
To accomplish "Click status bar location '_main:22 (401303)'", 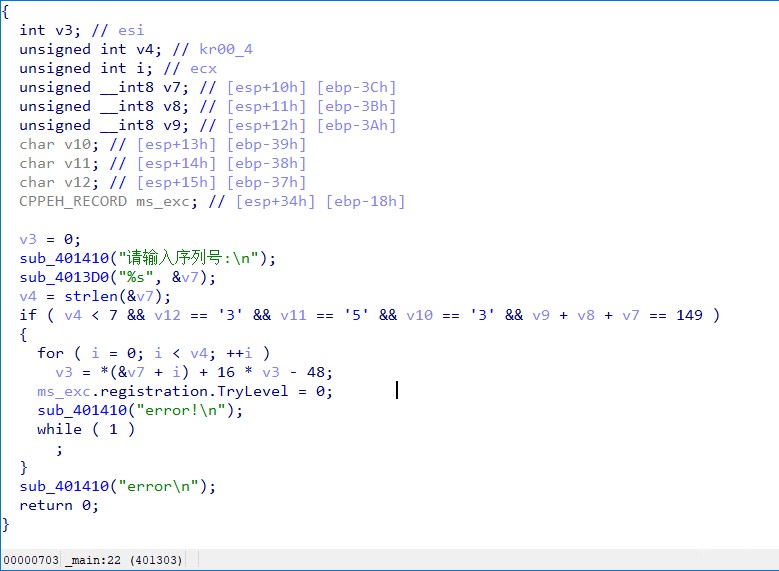I will coord(124,560).
